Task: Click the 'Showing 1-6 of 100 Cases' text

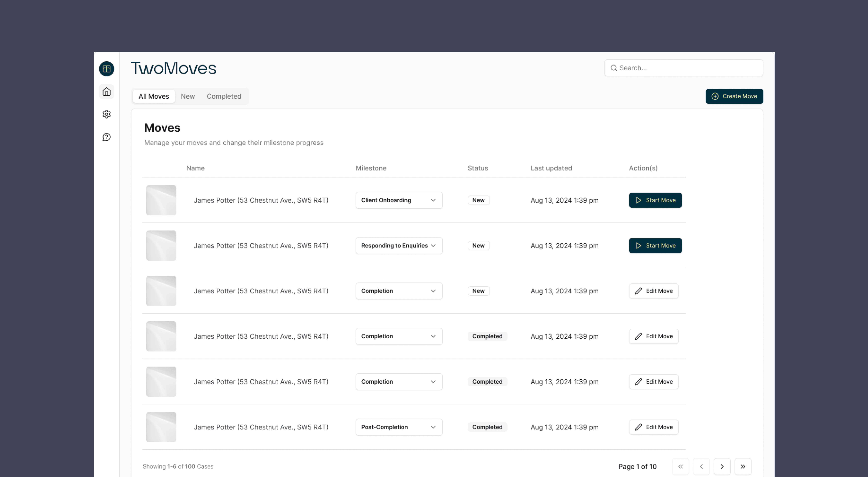Action: click(x=178, y=467)
